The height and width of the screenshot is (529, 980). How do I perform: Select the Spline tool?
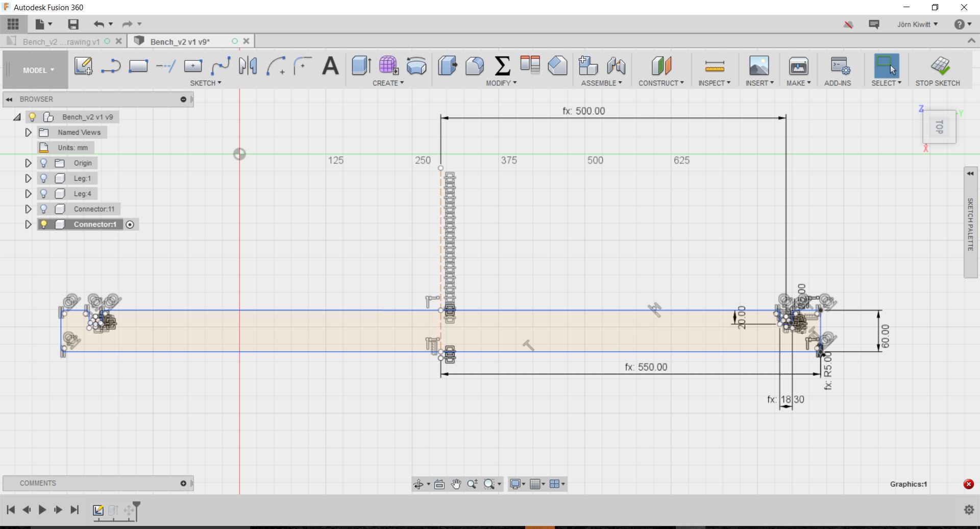[x=220, y=66]
